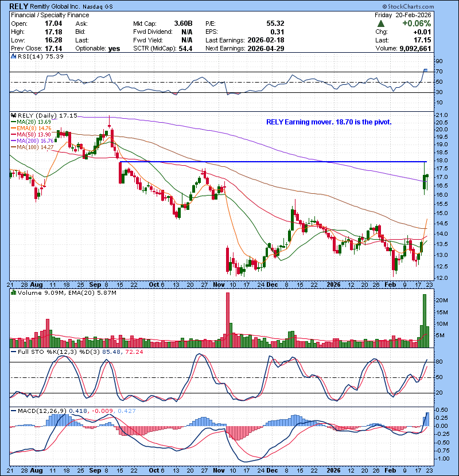This screenshot has height=476, width=459.
Task: Click the RELY (Daily) 17.15 chart label
Action: pyautogui.click(x=48, y=115)
